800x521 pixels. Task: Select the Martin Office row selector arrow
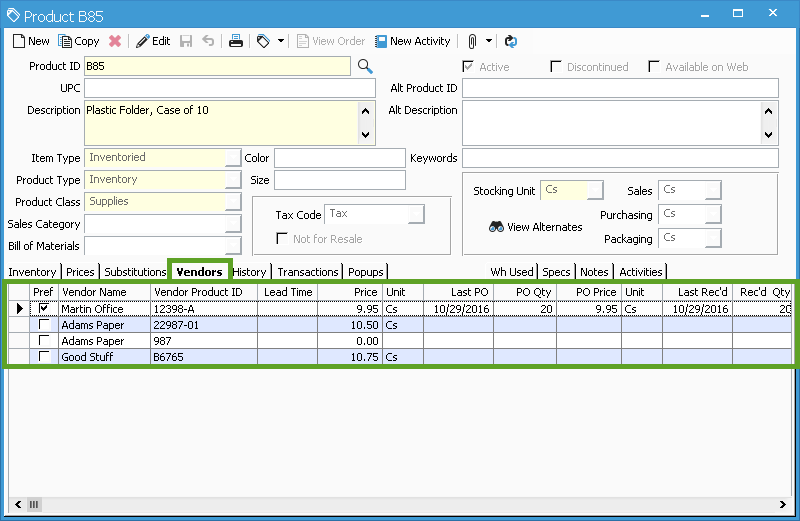point(19,308)
